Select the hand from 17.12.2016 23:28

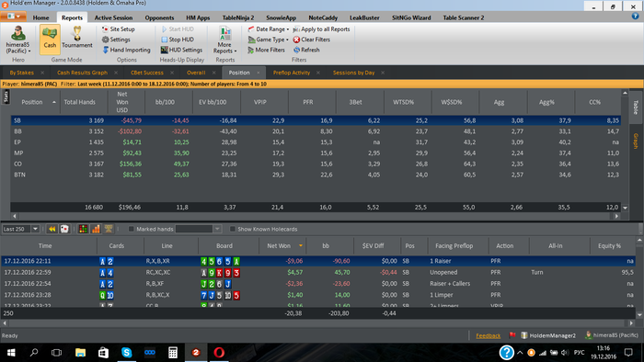pyautogui.click(x=318, y=295)
